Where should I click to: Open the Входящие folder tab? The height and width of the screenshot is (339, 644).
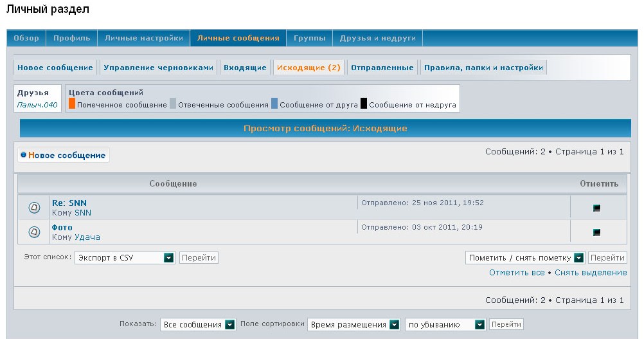(x=245, y=68)
